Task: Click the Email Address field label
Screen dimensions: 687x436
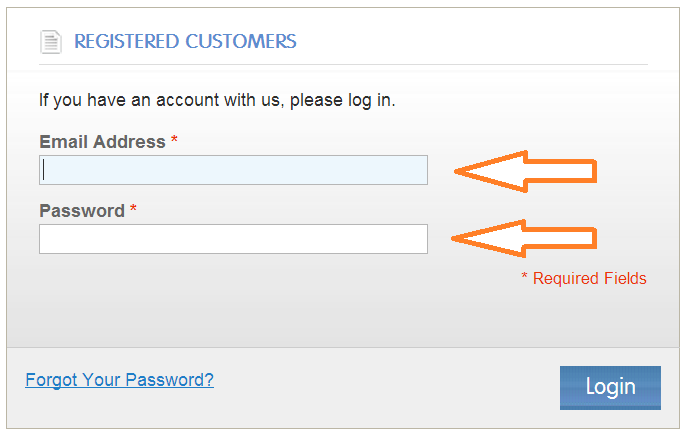Action: tap(103, 142)
